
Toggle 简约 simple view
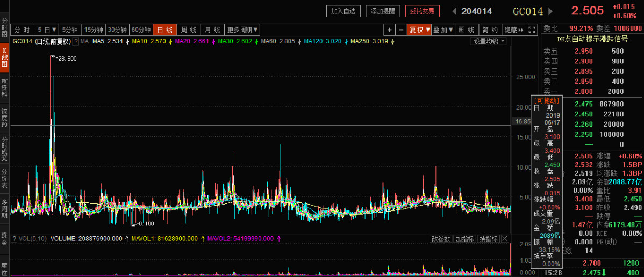click(490, 30)
